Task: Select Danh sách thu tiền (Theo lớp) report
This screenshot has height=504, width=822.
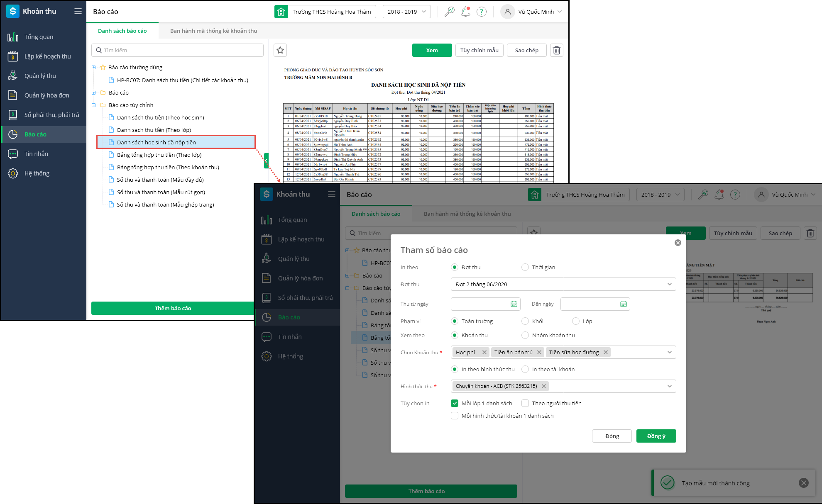Action: [154, 130]
